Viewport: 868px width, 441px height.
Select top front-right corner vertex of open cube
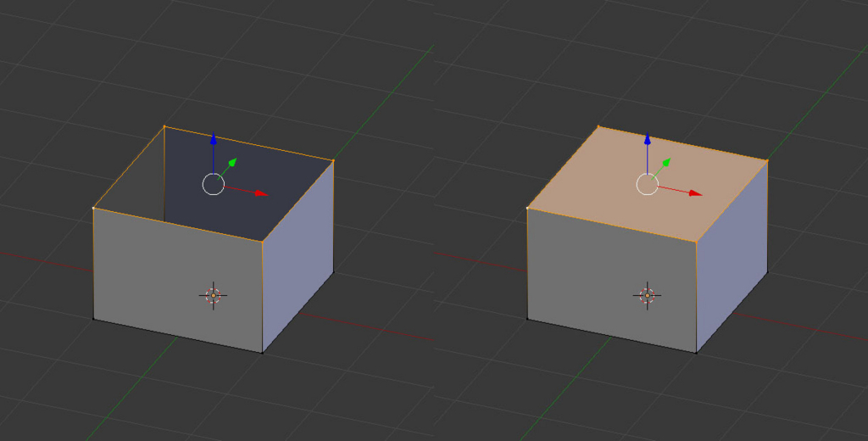tap(263, 241)
